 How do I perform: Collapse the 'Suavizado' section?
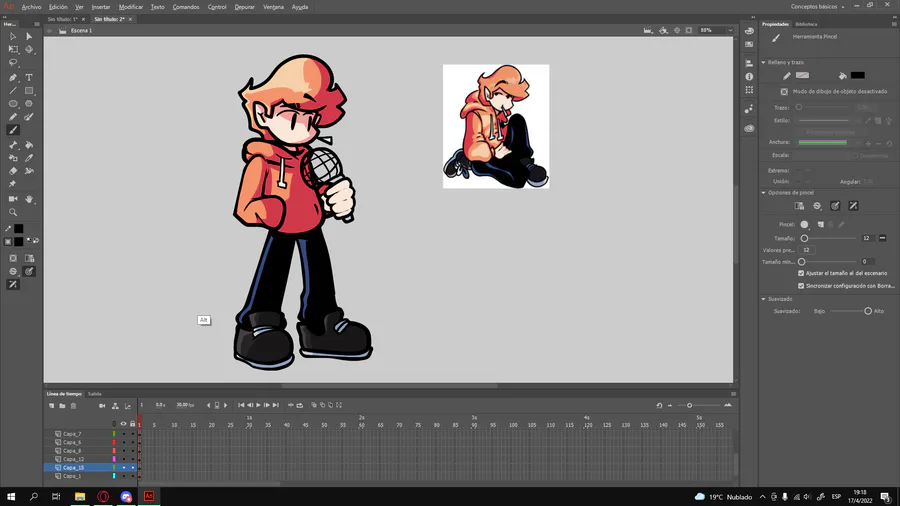763,299
